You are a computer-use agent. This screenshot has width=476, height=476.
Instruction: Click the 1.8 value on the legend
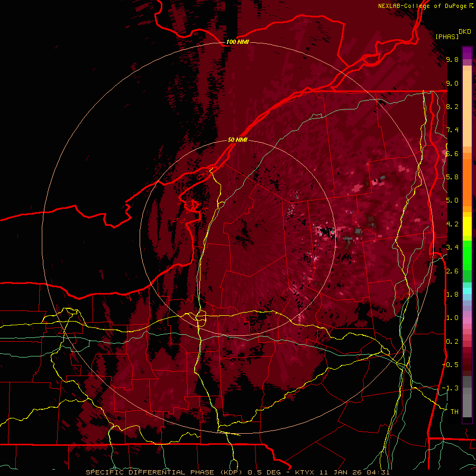tap(452, 294)
